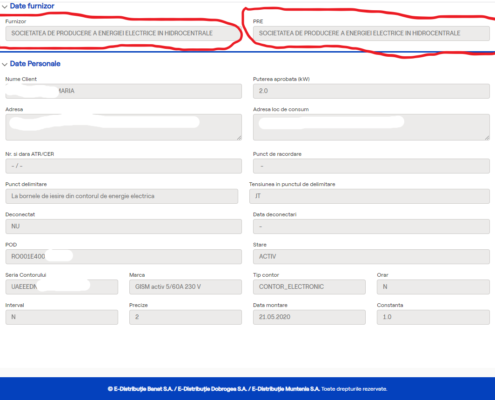495x400 pixels.
Task: Click the Deconectat field showing NU
Action: pos(123,226)
